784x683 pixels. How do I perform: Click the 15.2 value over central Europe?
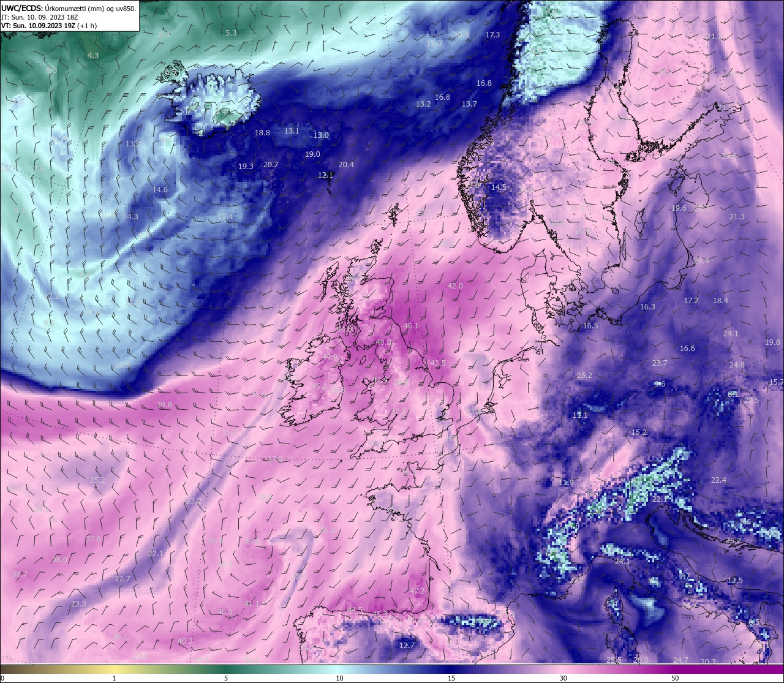pyautogui.click(x=639, y=432)
